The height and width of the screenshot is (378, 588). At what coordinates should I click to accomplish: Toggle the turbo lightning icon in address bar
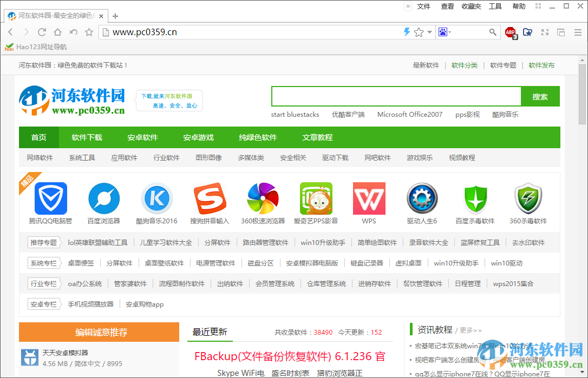point(406,32)
